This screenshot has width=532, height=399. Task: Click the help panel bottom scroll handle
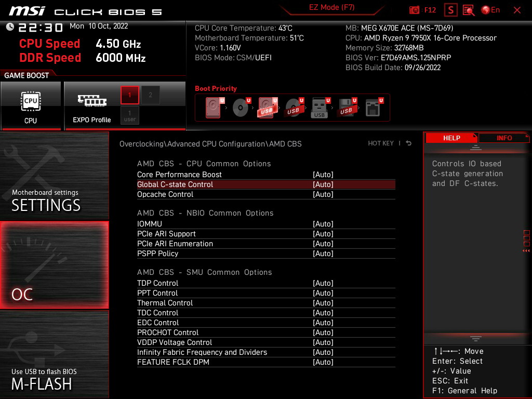pyautogui.click(x=476, y=339)
